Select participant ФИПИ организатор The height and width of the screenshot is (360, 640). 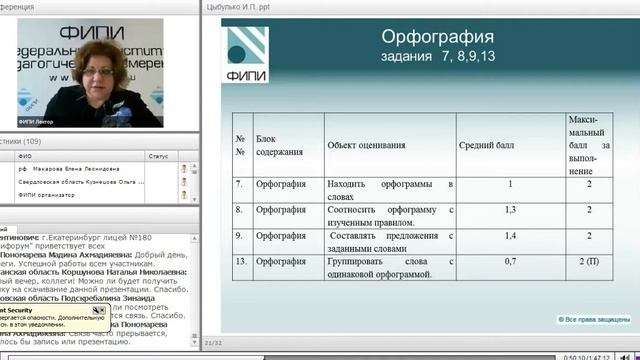coord(47,195)
